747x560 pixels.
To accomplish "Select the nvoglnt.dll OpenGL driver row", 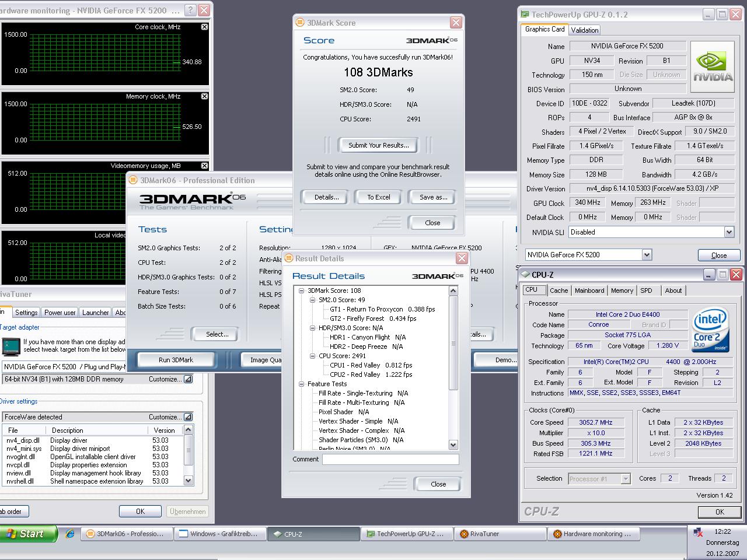I will [x=93, y=457].
